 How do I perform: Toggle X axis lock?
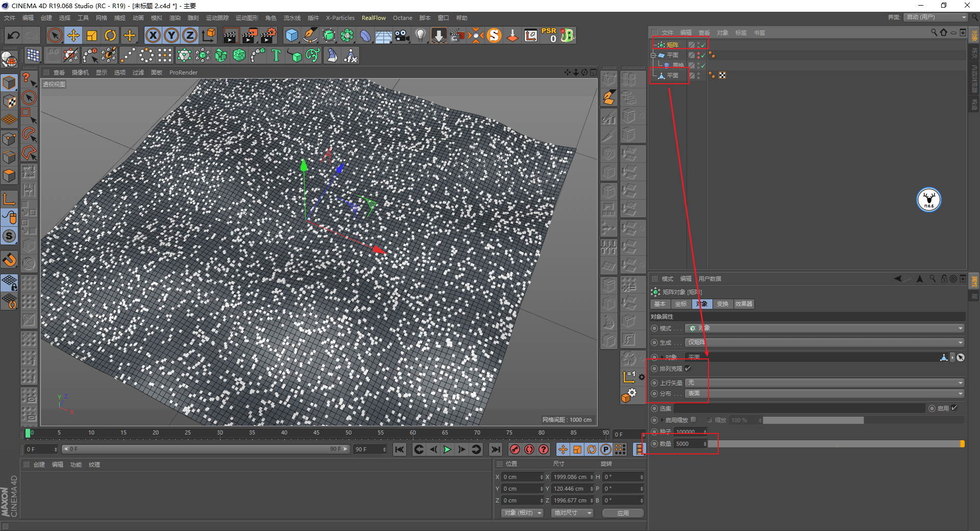coord(153,35)
